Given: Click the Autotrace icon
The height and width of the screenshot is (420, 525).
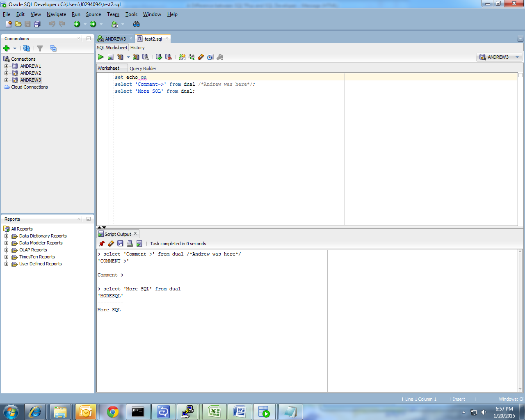Looking at the screenshot, I should tap(136, 57).
